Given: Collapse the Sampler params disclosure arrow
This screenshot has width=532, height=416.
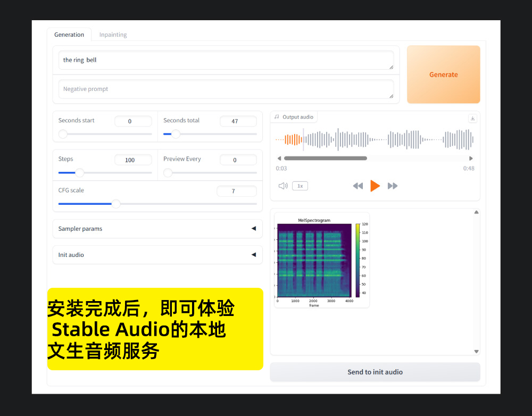Looking at the screenshot, I should click(253, 228).
